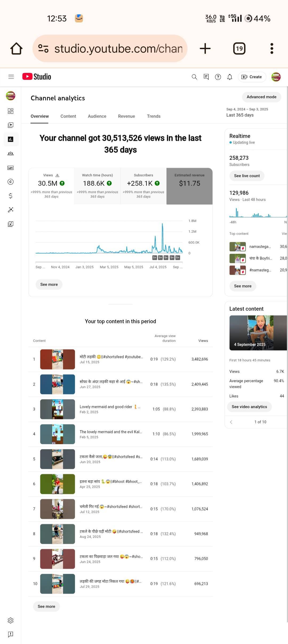Switch to the Revenue tab

click(126, 116)
